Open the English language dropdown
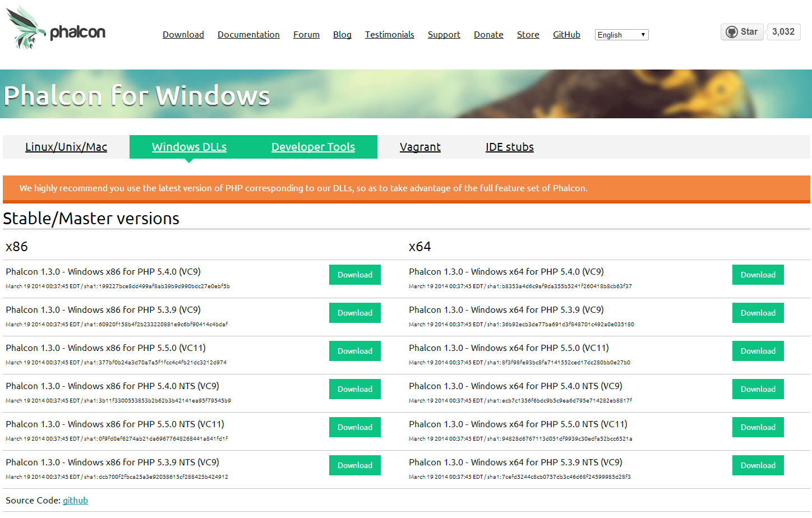This screenshot has height=518, width=812. click(x=621, y=35)
